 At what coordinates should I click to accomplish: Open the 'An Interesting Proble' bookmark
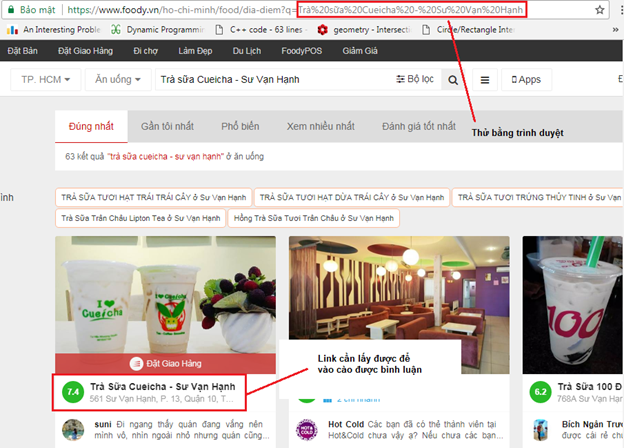point(54,29)
